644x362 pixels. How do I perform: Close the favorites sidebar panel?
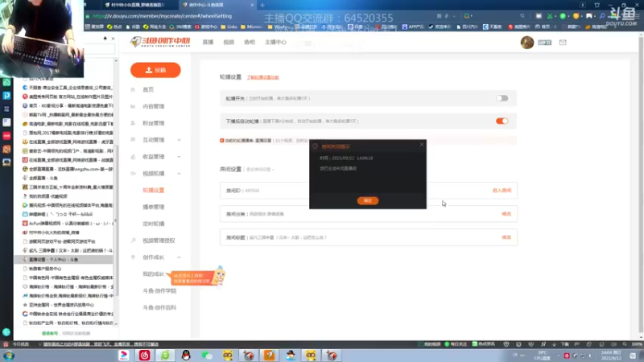click(113, 39)
